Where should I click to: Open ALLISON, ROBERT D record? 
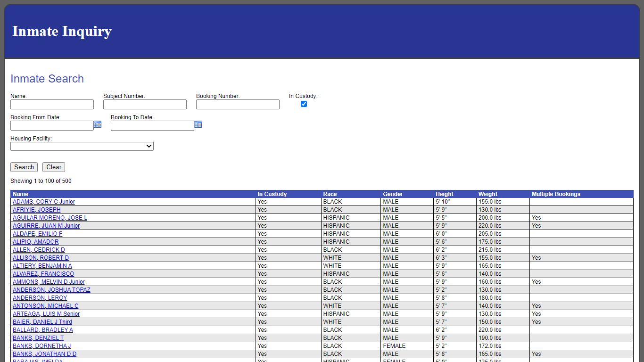41,258
